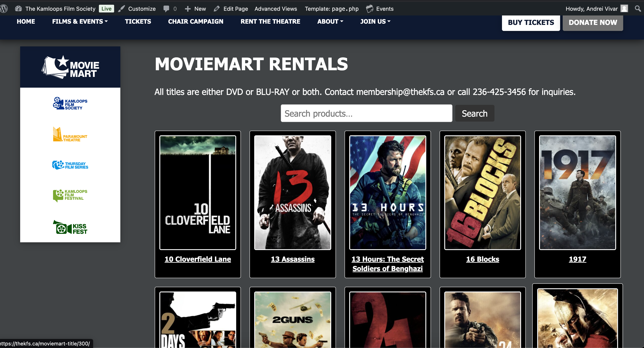Open the 13 Hours movie poster
Screen dimensions: 644x348
point(388,193)
